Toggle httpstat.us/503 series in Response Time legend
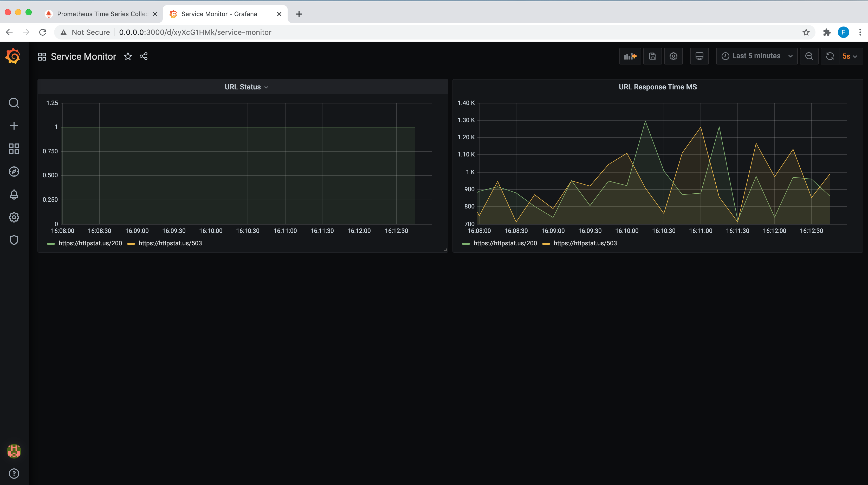Viewport: 868px width, 485px height. (585, 243)
